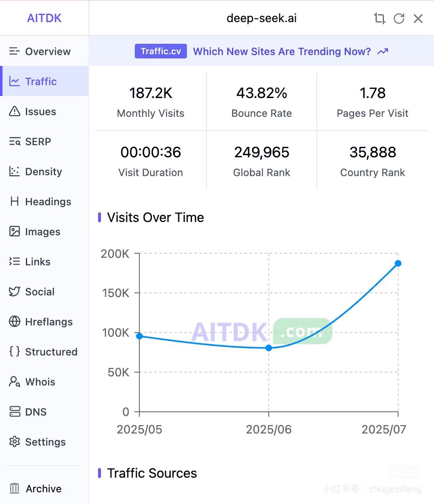Click the 50K y-axis label
Image resolution: width=434 pixels, height=504 pixels.
pyautogui.click(x=119, y=373)
